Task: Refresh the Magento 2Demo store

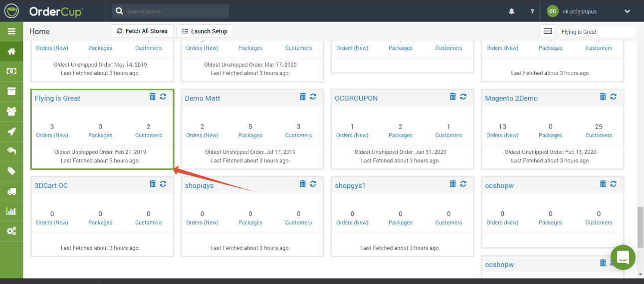Action: [614, 97]
